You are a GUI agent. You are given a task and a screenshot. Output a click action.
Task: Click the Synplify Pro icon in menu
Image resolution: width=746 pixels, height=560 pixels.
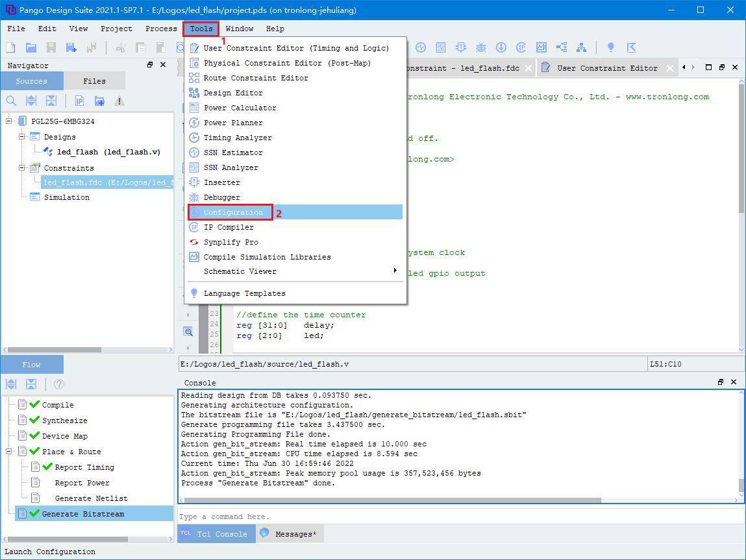click(193, 242)
